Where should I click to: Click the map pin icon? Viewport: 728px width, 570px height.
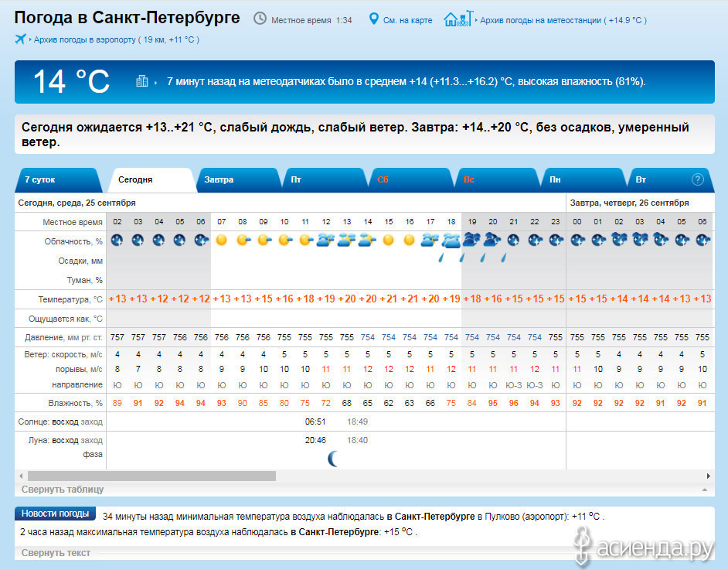coord(373,19)
